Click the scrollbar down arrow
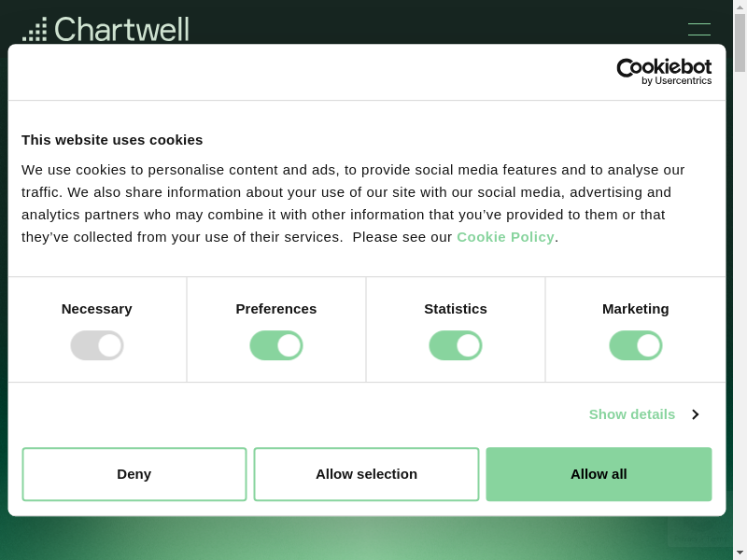The width and height of the screenshot is (747, 560). 740,553
